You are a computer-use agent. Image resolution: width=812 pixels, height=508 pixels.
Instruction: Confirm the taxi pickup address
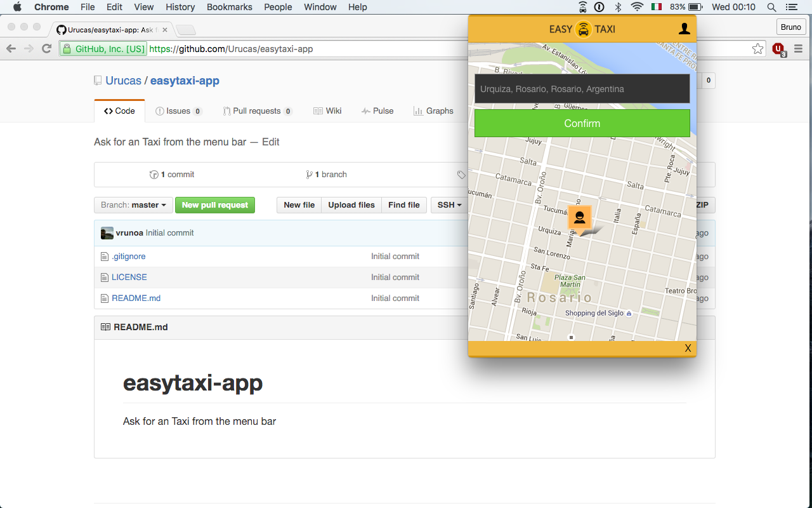click(x=582, y=123)
